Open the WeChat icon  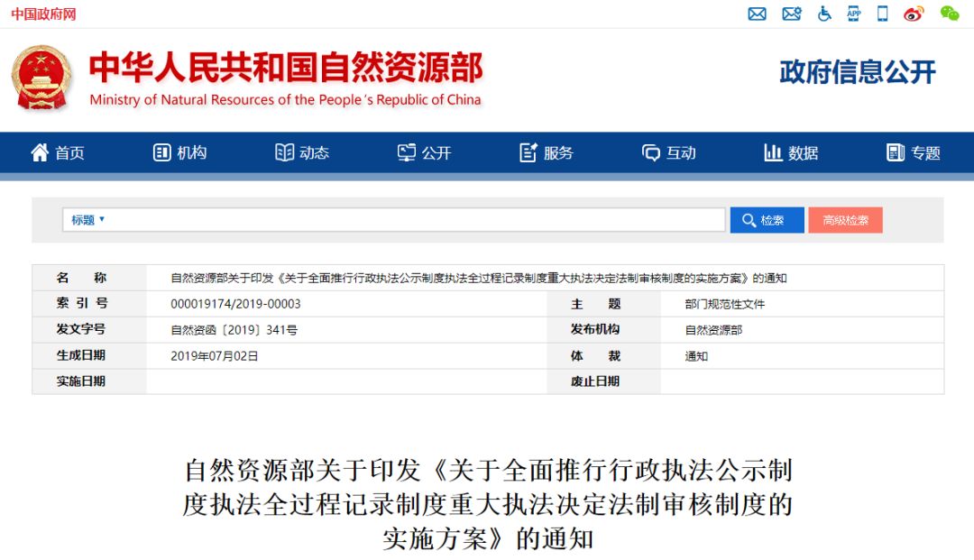pyautogui.click(x=949, y=13)
